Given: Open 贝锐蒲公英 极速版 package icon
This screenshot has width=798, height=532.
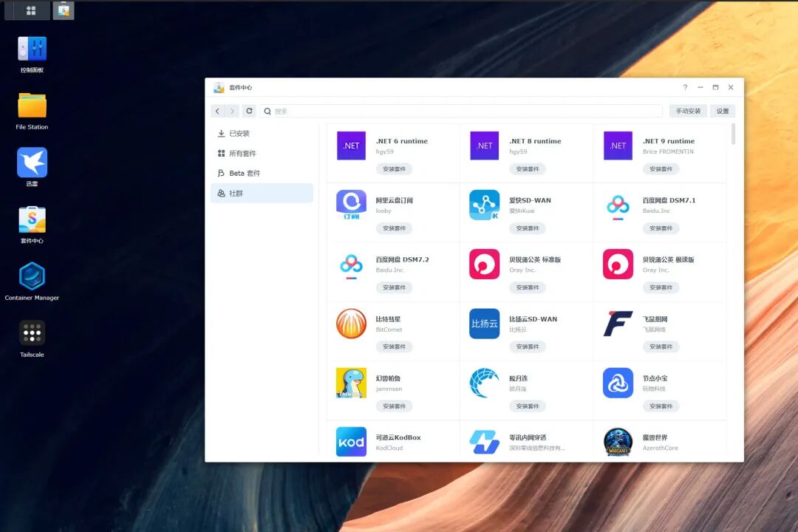Looking at the screenshot, I should pyautogui.click(x=618, y=265).
